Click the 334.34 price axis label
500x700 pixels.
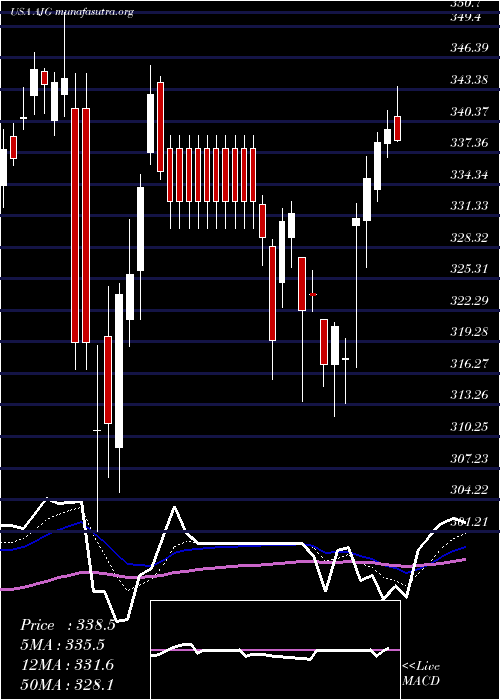click(x=469, y=175)
